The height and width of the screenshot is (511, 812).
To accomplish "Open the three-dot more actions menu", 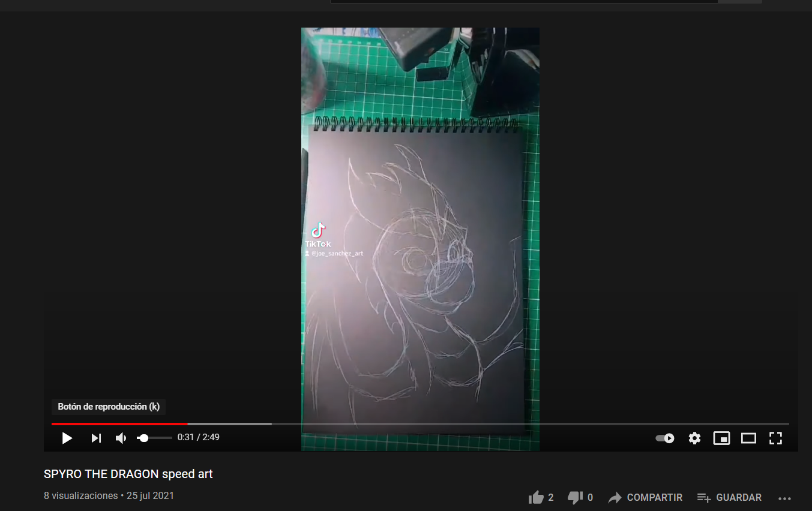I will (785, 498).
